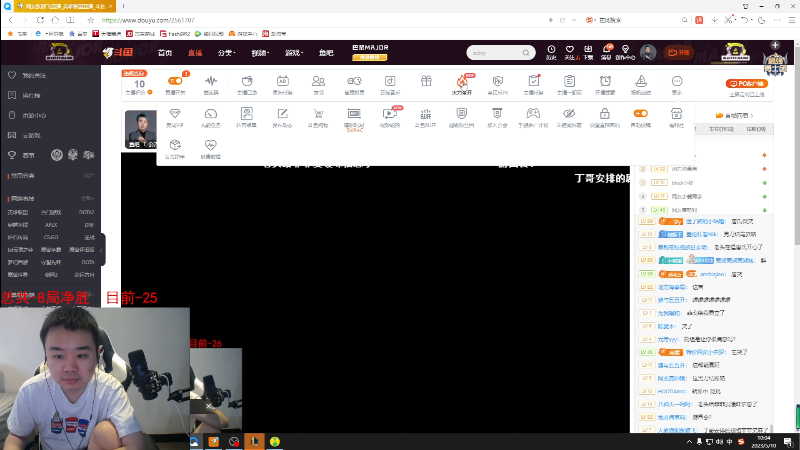Switch off the orange toggle beside the padlock
800x450 pixels.
pyautogui.click(x=641, y=113)
